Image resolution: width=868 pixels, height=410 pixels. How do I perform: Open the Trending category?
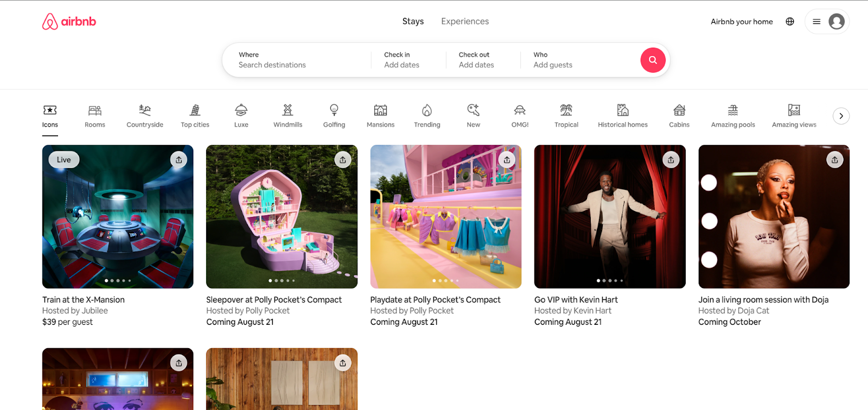click(x=427, y=116)
